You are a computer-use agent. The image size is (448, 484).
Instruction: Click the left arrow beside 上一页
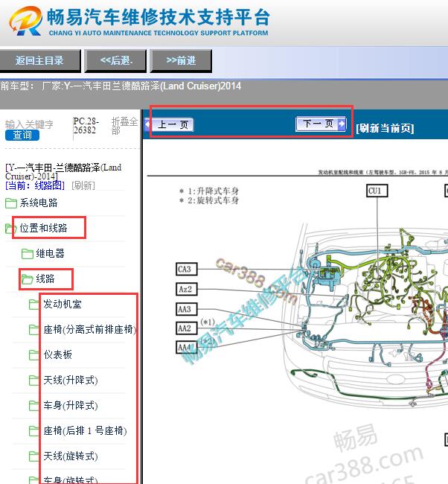click(147, 124)
